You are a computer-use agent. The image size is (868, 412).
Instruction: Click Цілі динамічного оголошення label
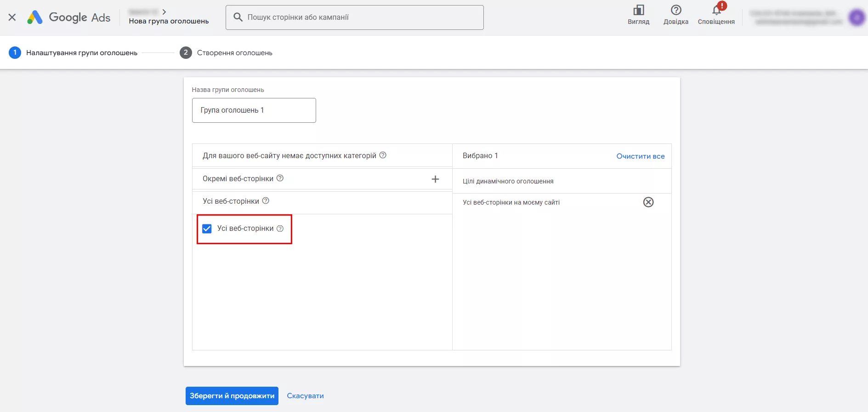[x=508, y=181]
